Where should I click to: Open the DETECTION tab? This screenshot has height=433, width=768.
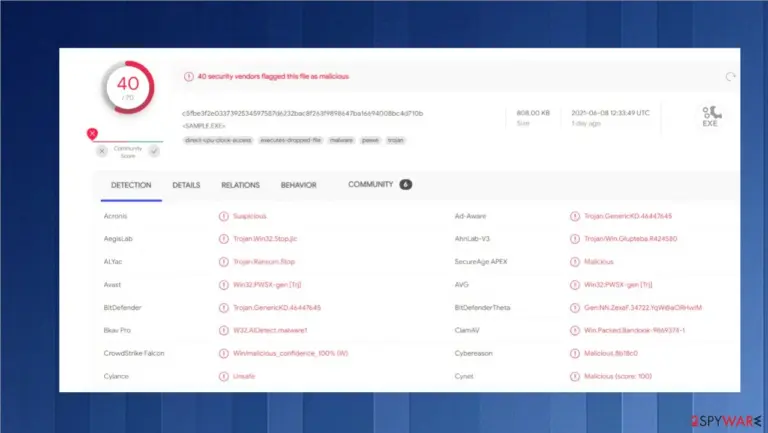click(x=131, y=185)
